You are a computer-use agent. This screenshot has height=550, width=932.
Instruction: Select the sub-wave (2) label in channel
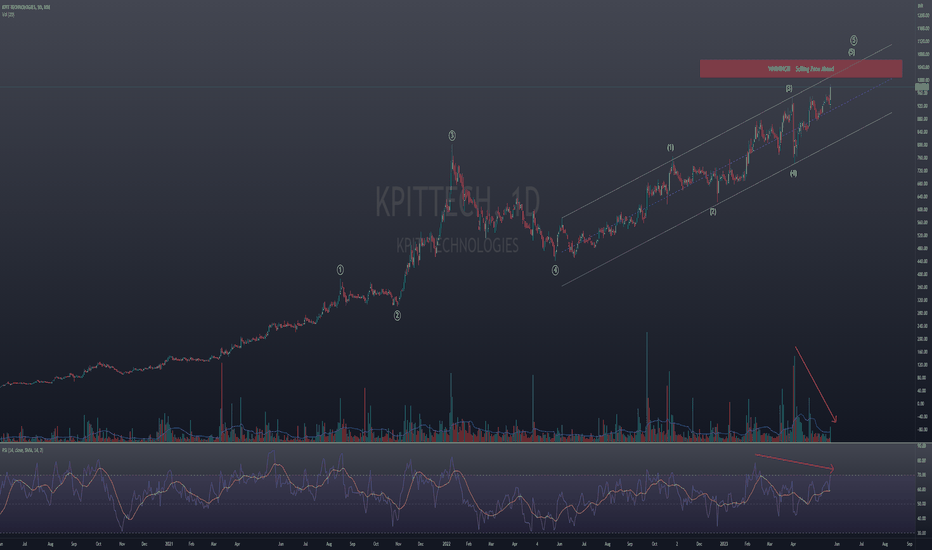click(x=713, y=211)
